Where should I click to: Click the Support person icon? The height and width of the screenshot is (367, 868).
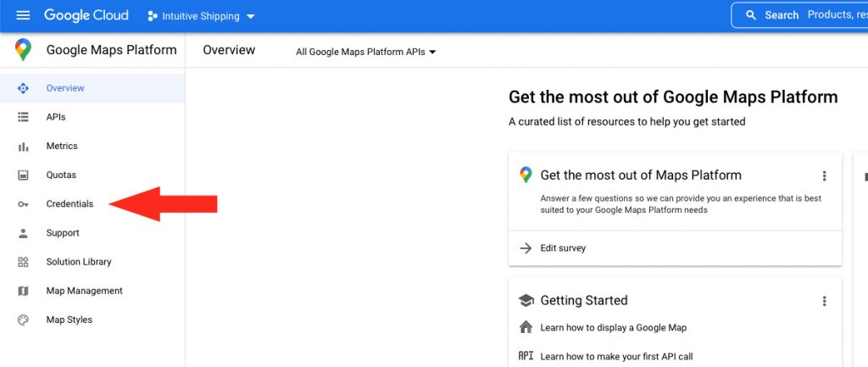point(23,233)
